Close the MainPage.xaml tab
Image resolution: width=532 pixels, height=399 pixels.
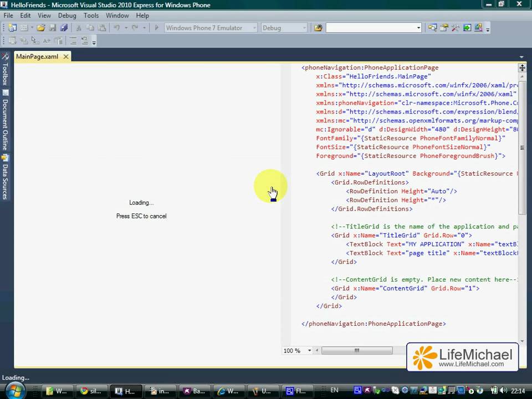tap(66, 57)
